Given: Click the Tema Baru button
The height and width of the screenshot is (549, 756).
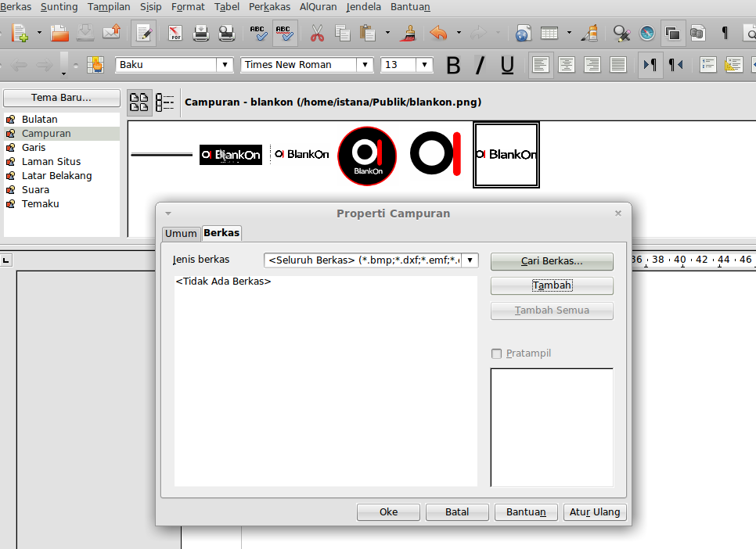Looking at the screenshot, I should coord(62,97).
